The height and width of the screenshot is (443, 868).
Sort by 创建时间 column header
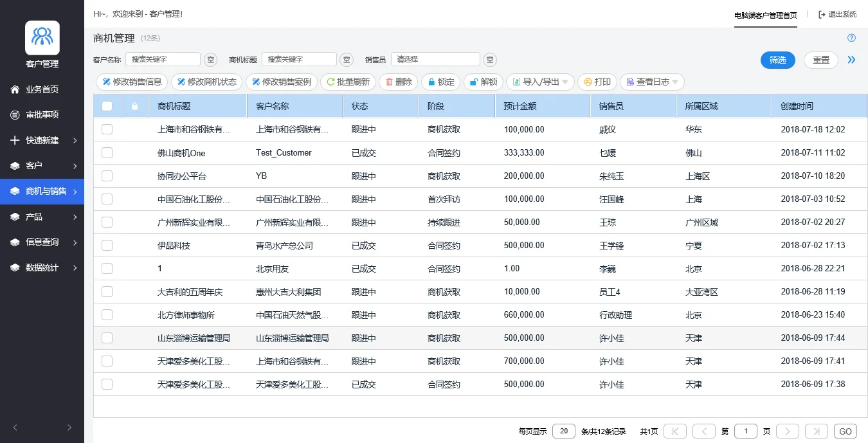pos(820,106)
